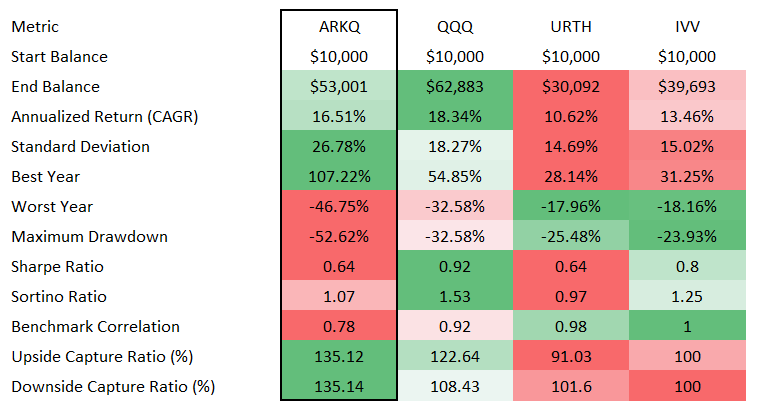This screenshot has width=758, height=409.
Task: Select ARKQ Best Year cell 107.22%
Action: [x=339, y=176]
